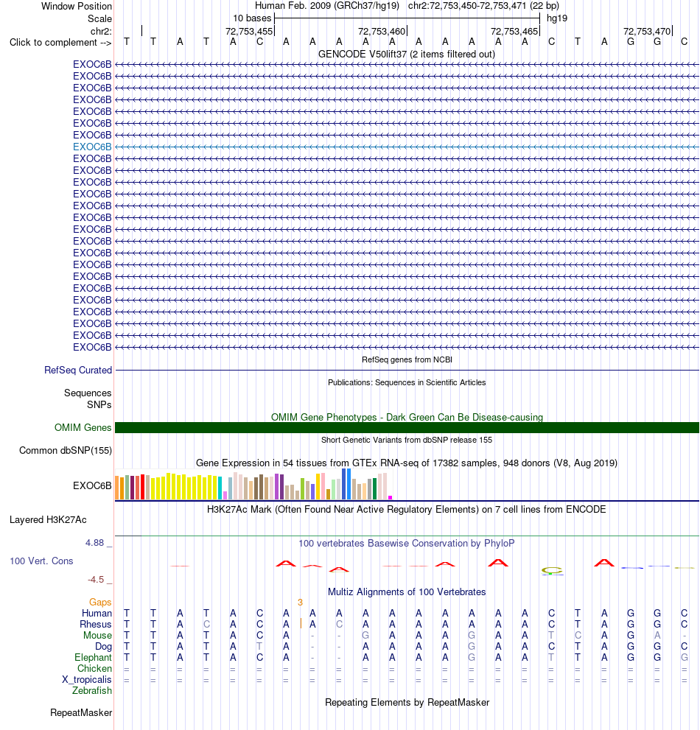Click the '10 bases' scale bar text
The width and height of the screenshot is (700, 730).
click(x=252, y=18)
